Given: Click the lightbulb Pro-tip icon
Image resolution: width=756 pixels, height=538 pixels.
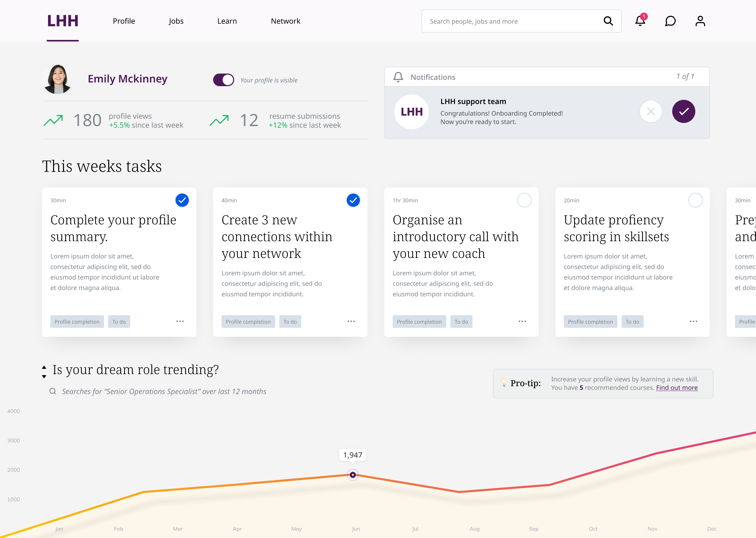Looking at the screenshot, I should 504,383.
